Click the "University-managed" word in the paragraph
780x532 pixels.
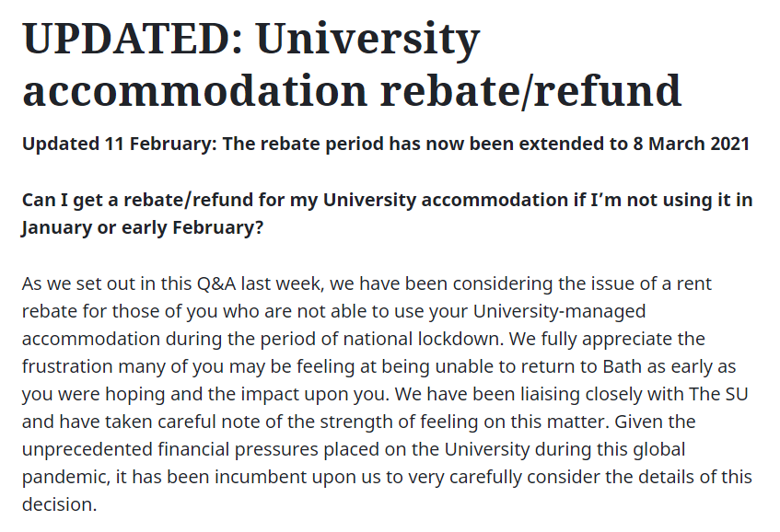(x=559, y=312)
